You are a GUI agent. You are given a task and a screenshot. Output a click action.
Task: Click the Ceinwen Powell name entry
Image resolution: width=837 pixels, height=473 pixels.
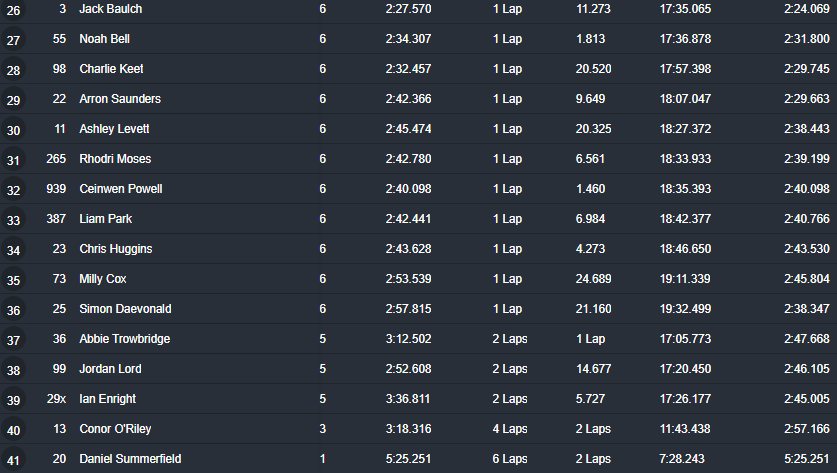pos(121,188)
